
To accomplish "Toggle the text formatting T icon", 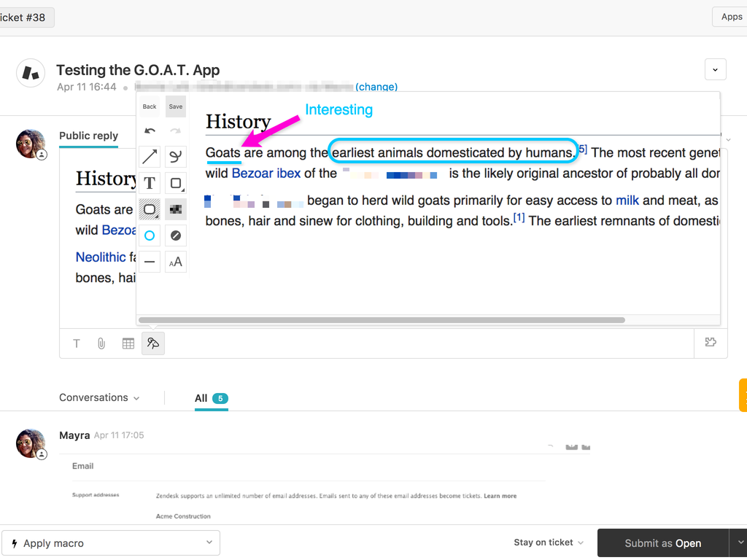I will (77, 343).
